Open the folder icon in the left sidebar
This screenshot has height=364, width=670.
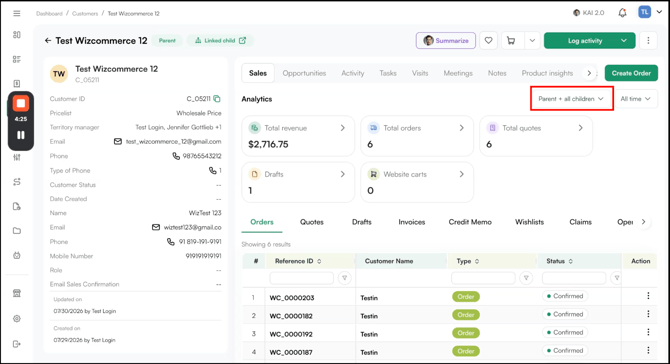17,231
